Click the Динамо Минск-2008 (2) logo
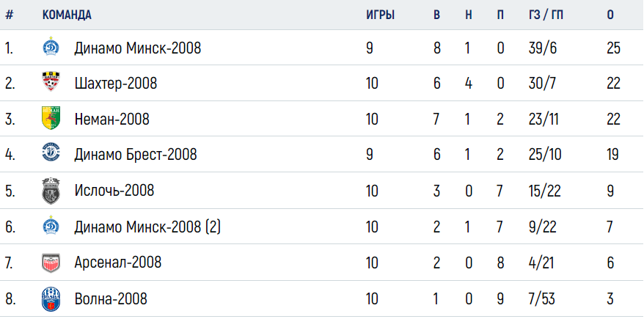 [51, 226]
